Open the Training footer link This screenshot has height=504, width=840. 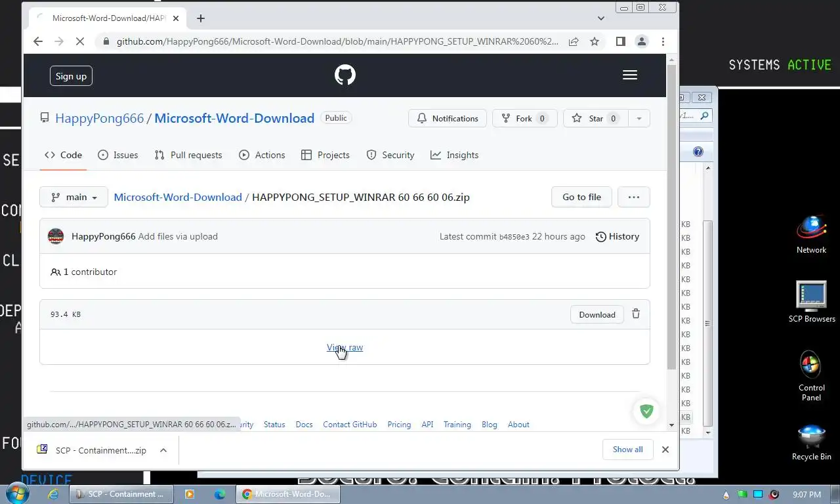tap(457, 425)
